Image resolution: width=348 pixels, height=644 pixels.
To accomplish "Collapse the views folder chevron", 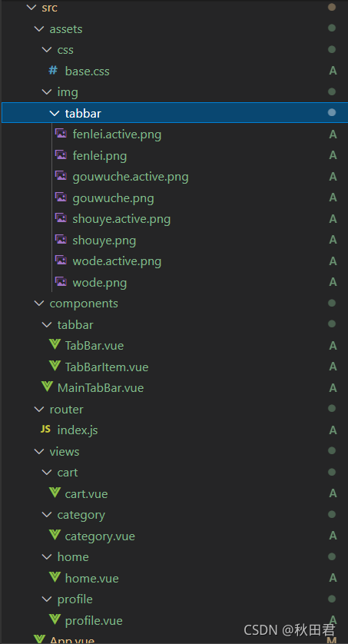I will (x=39, y=451).
